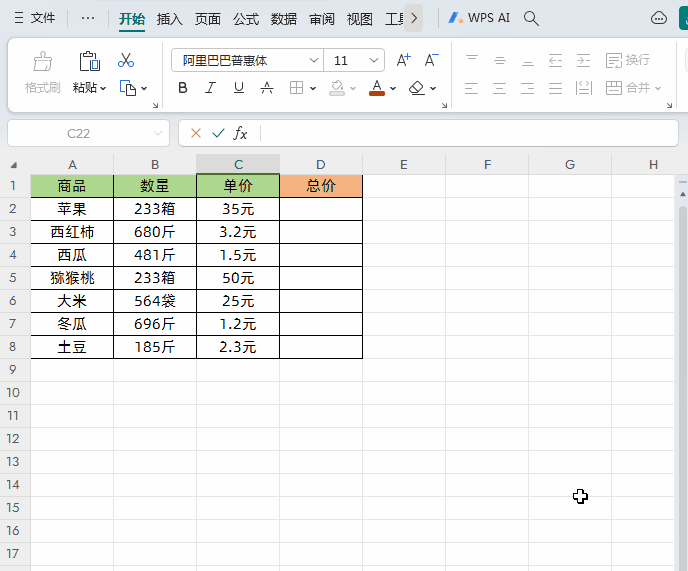Click into the formula bar input
Viewport: 688px width, 571px height.
tap(469, 133)
